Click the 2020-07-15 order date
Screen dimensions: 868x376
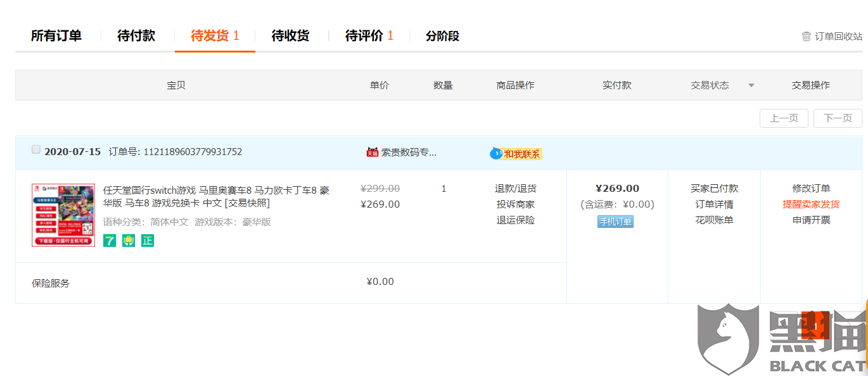(72, 152)
